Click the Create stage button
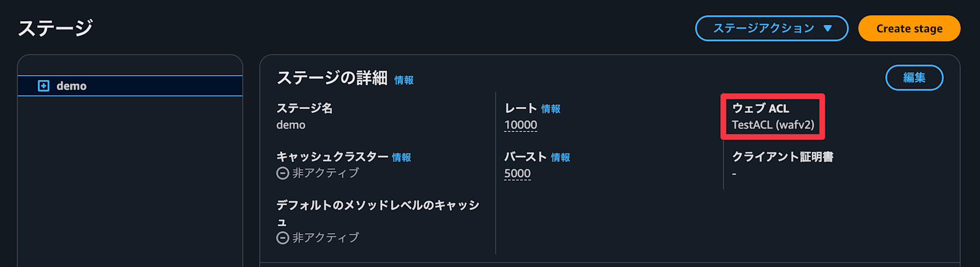The width and height of the screenshot is (980, 267). coord(909,28)
